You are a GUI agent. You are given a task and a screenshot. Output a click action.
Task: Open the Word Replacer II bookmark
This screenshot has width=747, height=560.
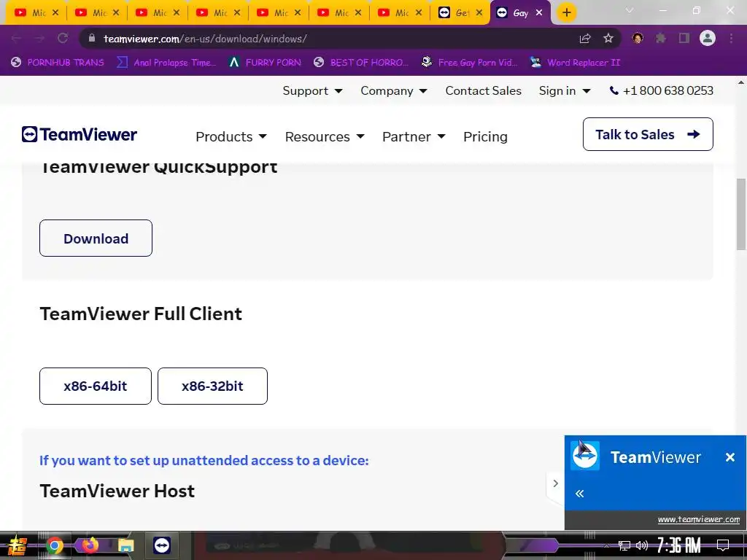pyautogui.click(x=575, y=63)
